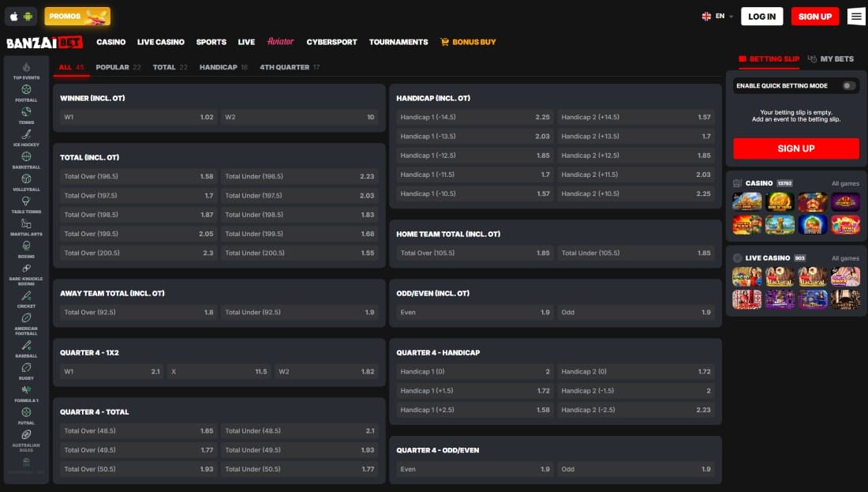Image resolution: width=868 pixels, height=492 pixels.
Task: Select Total Over (196.5) odds 1.58
Action: [x=138, y=177]
